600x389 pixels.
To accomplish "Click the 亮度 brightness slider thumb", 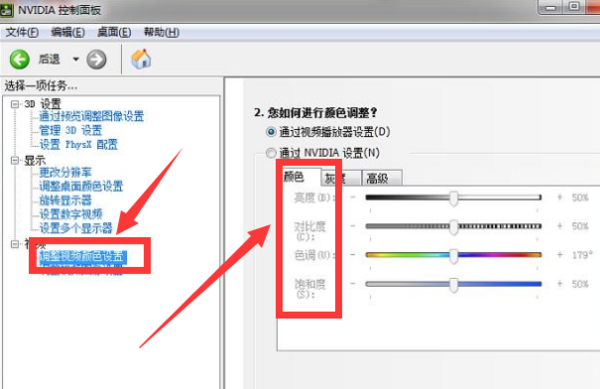I will pos(453,198).
